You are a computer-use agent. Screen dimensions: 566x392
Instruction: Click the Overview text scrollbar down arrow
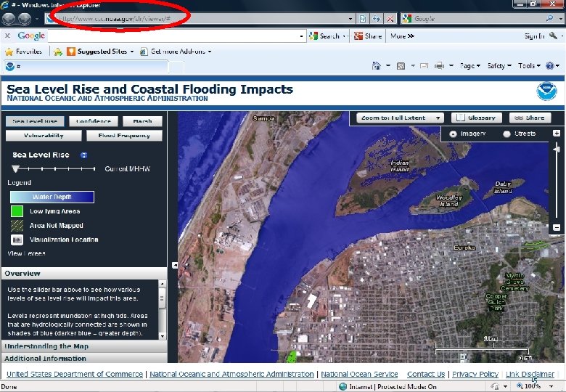point(162,336)
